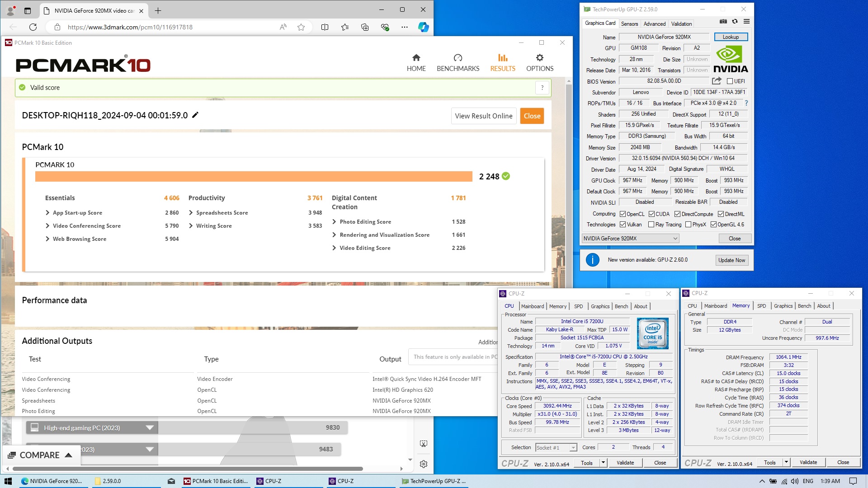The width and height of the screenshot is (868, 488).
Task: Select RESULTS tab in PCMark
Action: (x=503, y=63)
